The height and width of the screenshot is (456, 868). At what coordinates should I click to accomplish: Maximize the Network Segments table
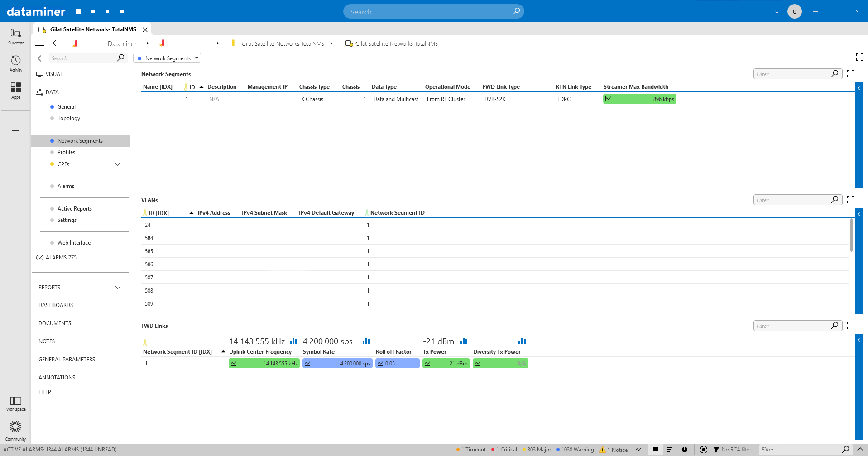[x=851, y=74]
